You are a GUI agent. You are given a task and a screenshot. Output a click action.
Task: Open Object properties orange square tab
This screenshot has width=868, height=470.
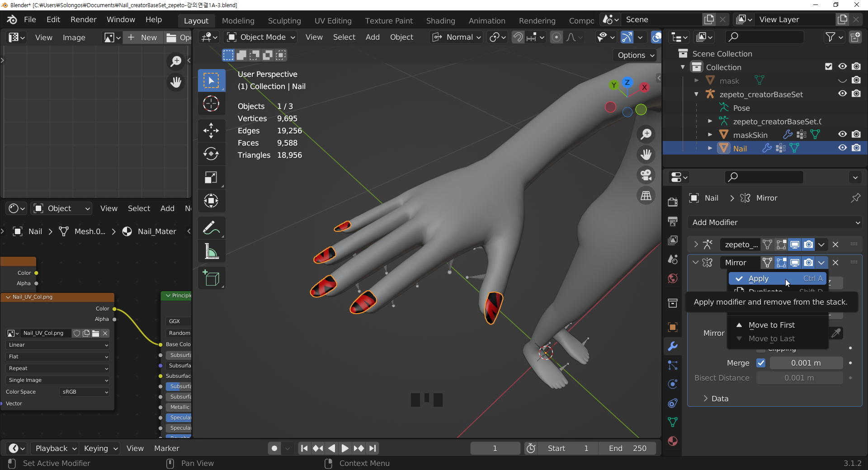673,327
